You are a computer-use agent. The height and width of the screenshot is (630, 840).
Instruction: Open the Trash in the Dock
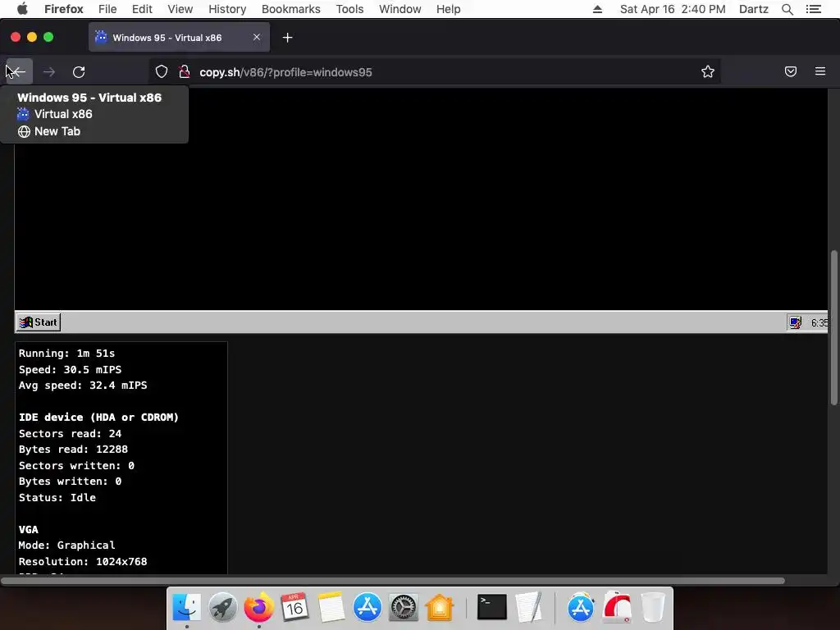[x=652, y=607]
